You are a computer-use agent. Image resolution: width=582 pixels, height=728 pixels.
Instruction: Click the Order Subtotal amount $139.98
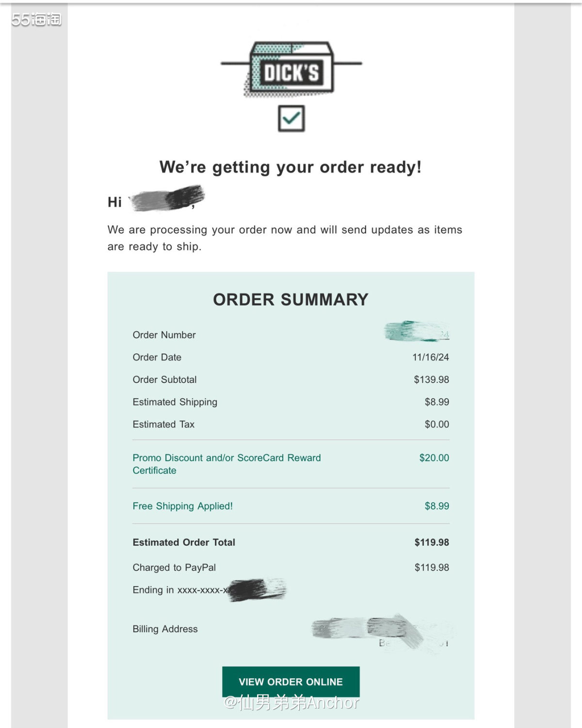click(431, 380)
